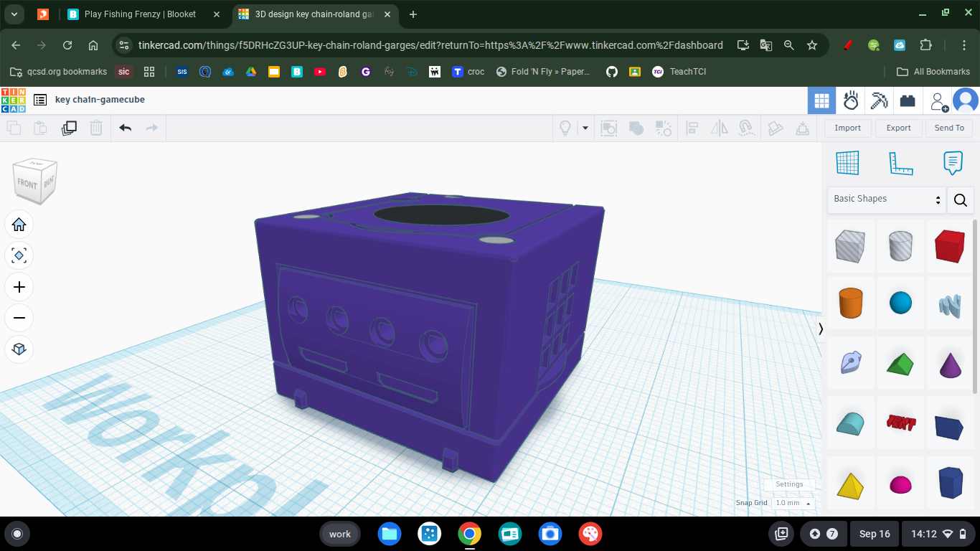Select the Workplane tool
The height and width of the screenshot is (551, 980).
coord(847,163)
